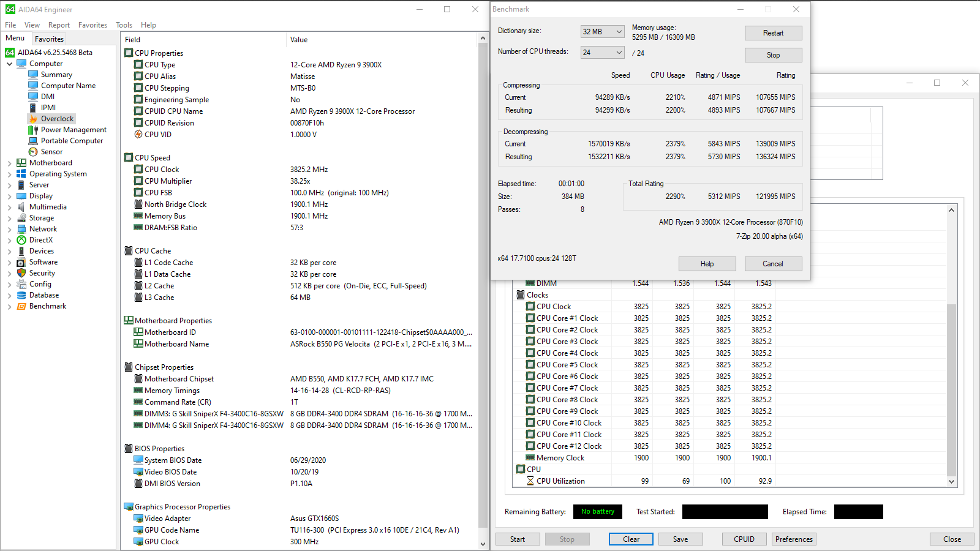Image resolution: width=980 pixels, height=551 pixels.
Task: Select the CPU Multiplier row
Action: pyautogui.click(x=299, y=181)
